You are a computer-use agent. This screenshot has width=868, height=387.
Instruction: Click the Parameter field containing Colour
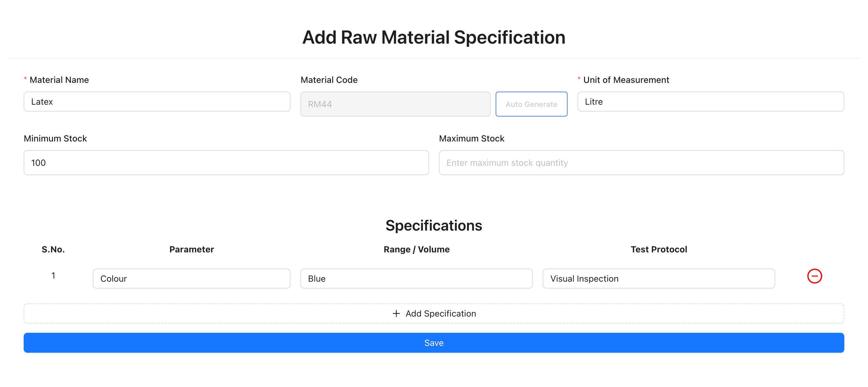click(x=191, y=279)
